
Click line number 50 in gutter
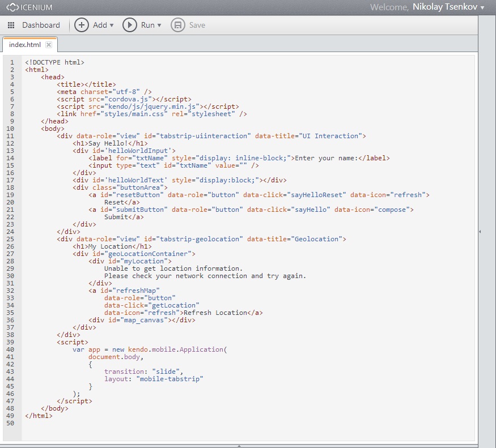tap(10, 423)
